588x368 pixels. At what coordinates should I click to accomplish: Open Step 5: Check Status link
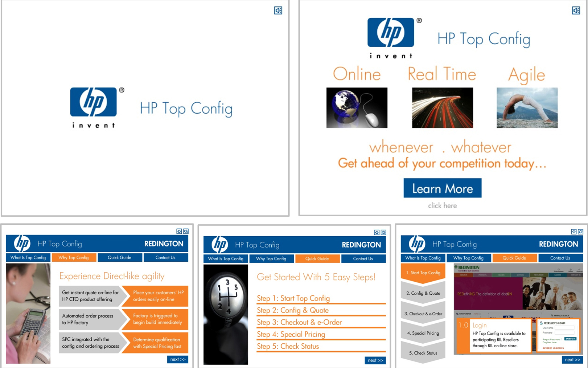288,346
